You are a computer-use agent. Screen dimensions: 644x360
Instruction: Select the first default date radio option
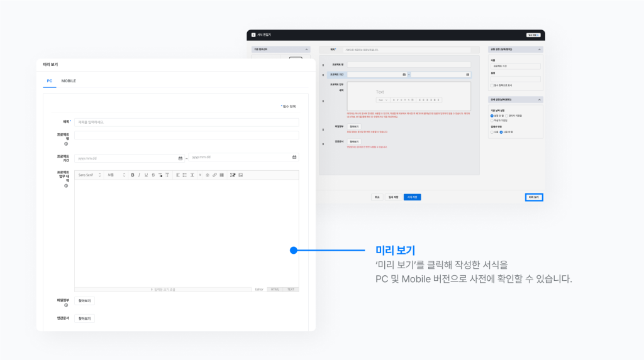(x=492, y=116)
